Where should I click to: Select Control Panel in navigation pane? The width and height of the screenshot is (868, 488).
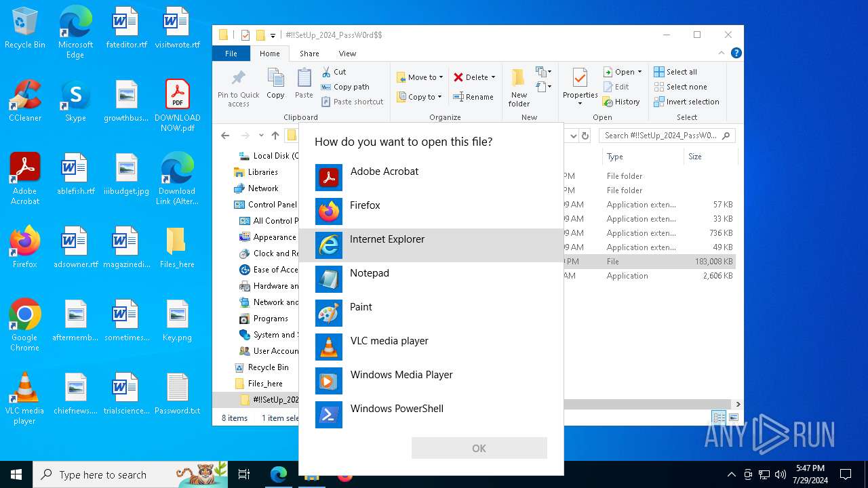(x=272, y=205)
